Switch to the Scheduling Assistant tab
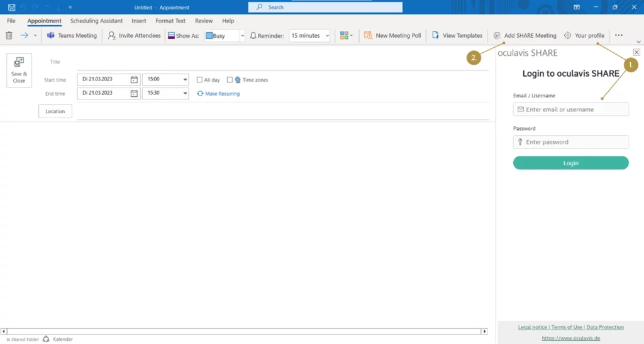Viewport: 644px width, 344px height. 96,21
